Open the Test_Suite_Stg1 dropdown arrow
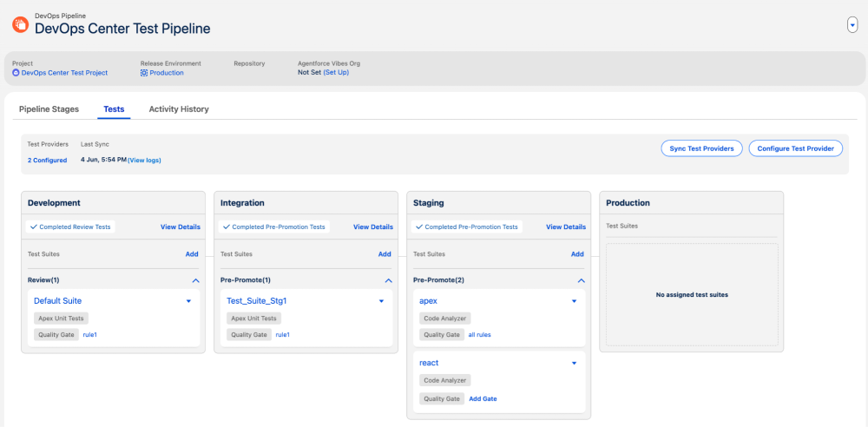Viewport: 868px width, 427px height. point(381,301)
